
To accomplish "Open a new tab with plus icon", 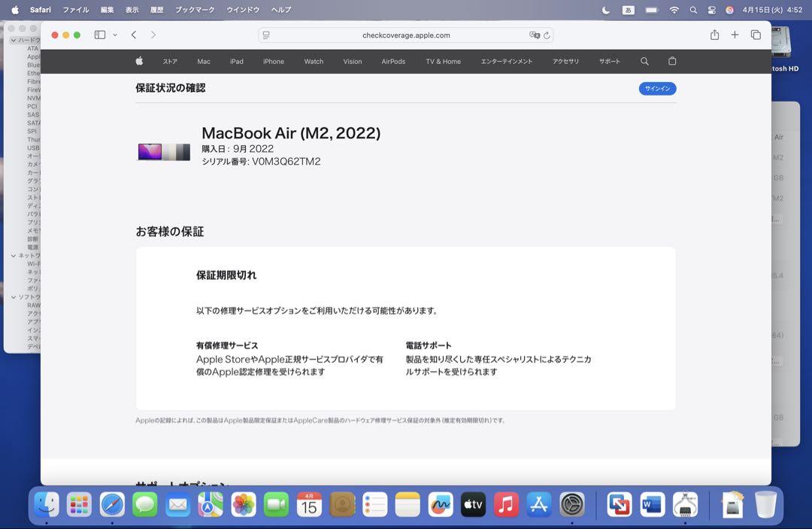I will click(735, 35).
